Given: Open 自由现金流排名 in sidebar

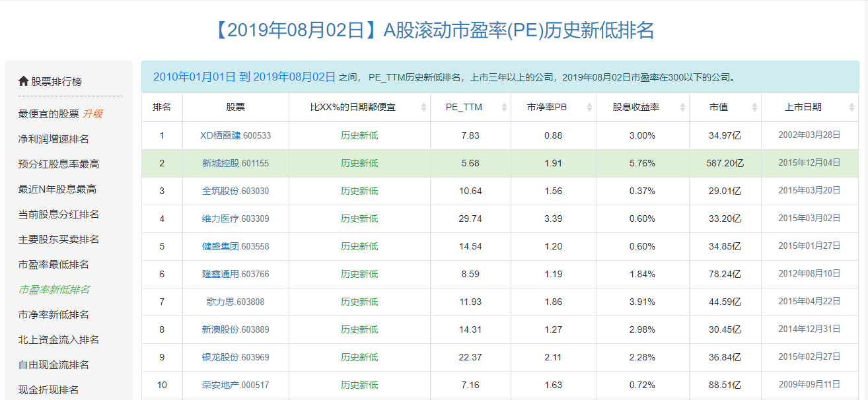Looking at the screenshot, I should tap(54, 364).
